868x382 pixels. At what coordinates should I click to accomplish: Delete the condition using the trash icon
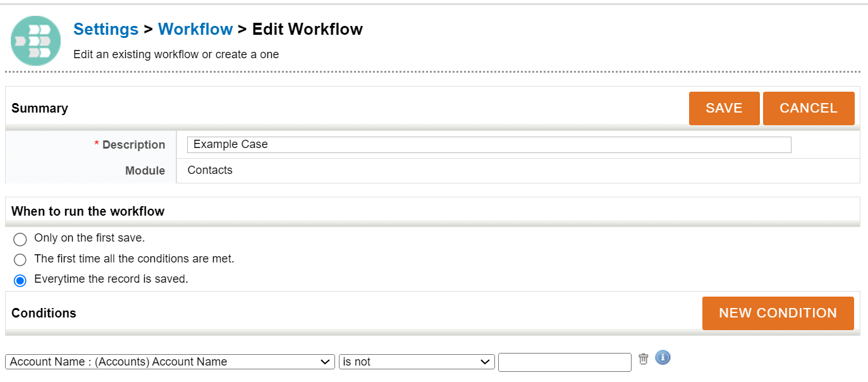(643, 358)
